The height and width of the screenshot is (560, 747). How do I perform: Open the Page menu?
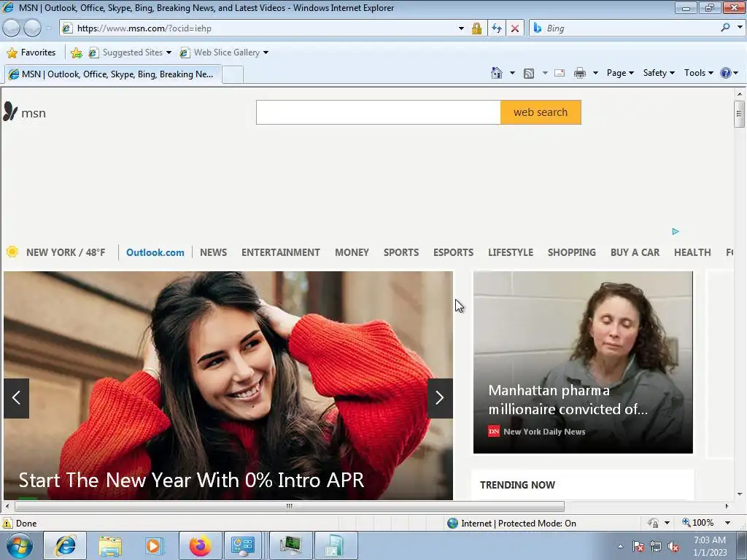tap(620, 73)
